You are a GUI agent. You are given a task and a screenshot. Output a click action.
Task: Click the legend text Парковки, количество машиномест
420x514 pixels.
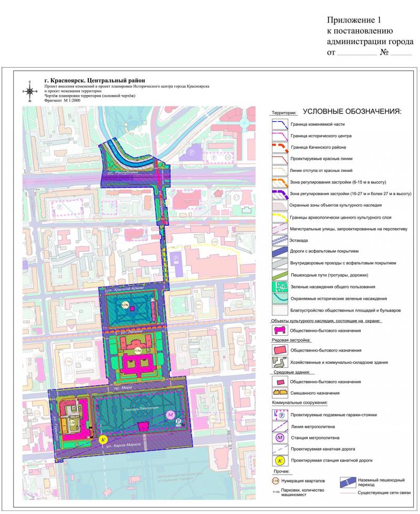click(x=302, y=492)
